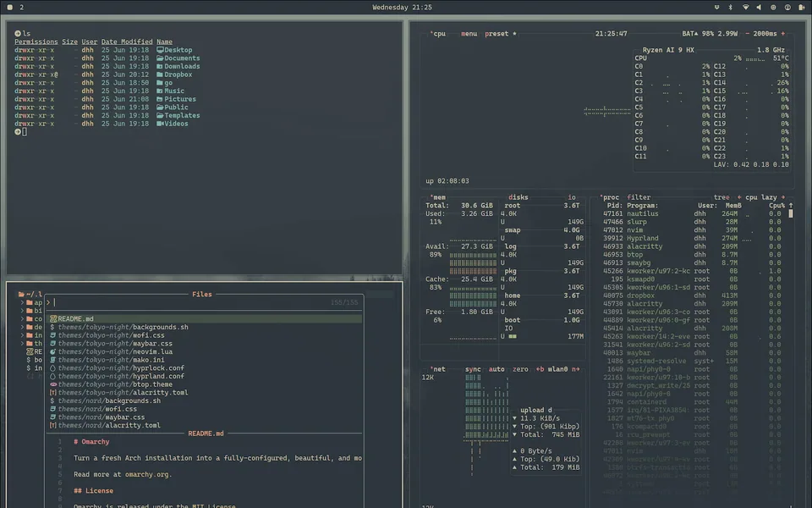Click the drop icon beside tokyo-night hyprland.conf
The image size is (812, 508).
point(52,376)
